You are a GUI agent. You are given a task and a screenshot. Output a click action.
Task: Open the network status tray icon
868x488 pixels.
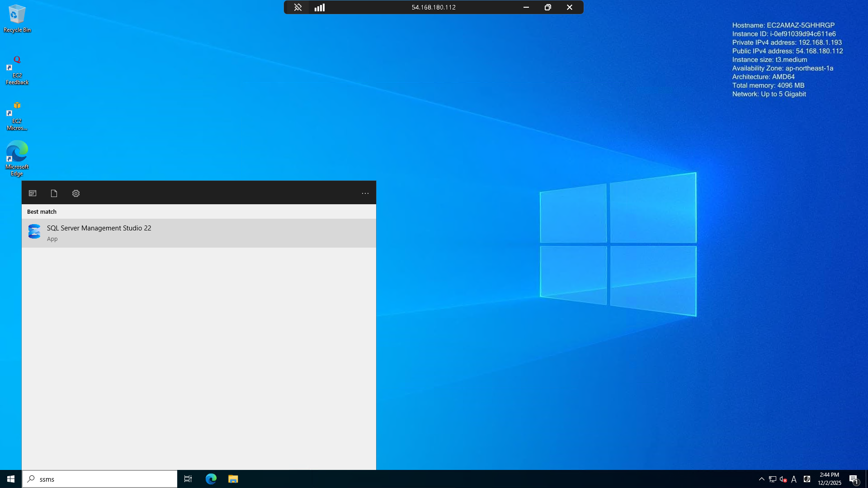pos(772,479)
